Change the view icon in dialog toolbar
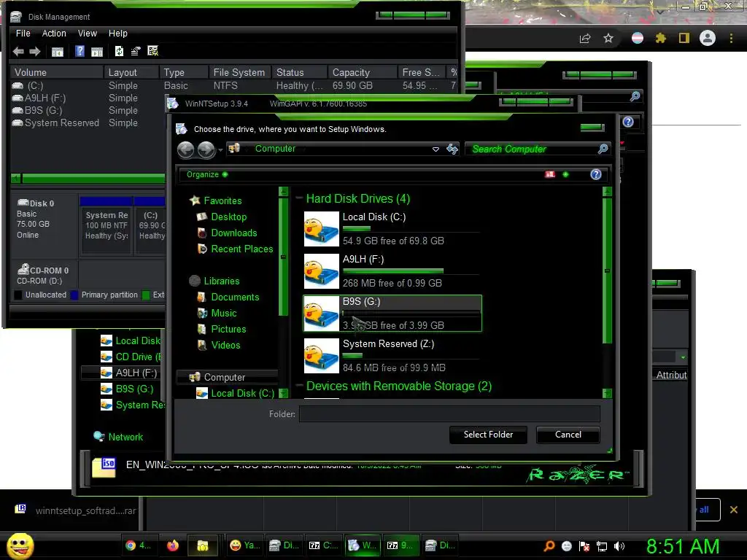 (550, 174)
